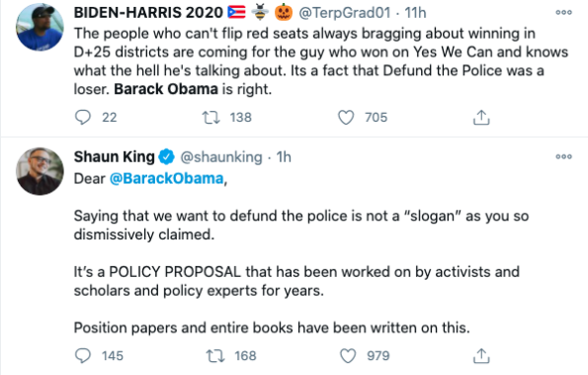View the @shaunking handle profile
This screenshot has width=588, height=375.
coord(221,157)
